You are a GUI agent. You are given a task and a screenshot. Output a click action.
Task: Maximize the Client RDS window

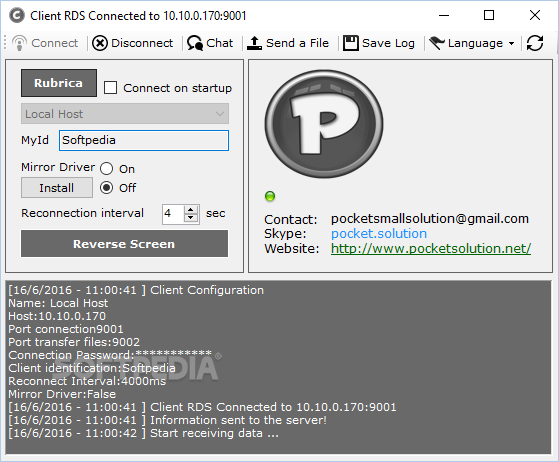click(x=489, y=15)
